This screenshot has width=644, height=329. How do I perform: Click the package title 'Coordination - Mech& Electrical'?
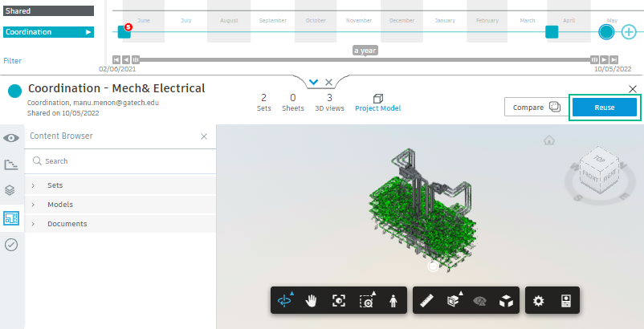116,88
